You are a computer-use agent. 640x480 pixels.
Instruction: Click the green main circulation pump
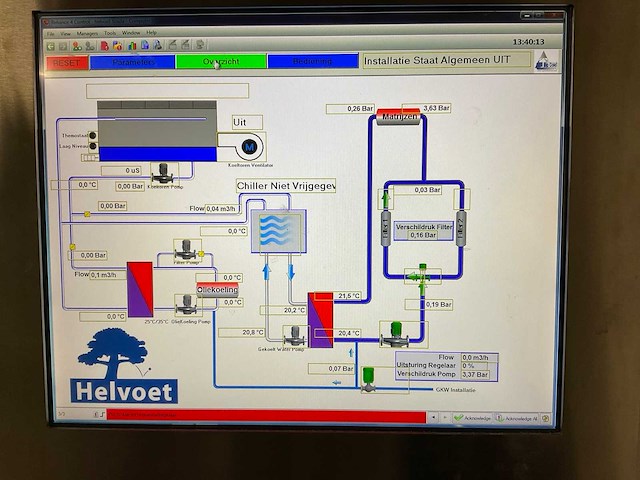pyautogui.click(x=395, y=334)
